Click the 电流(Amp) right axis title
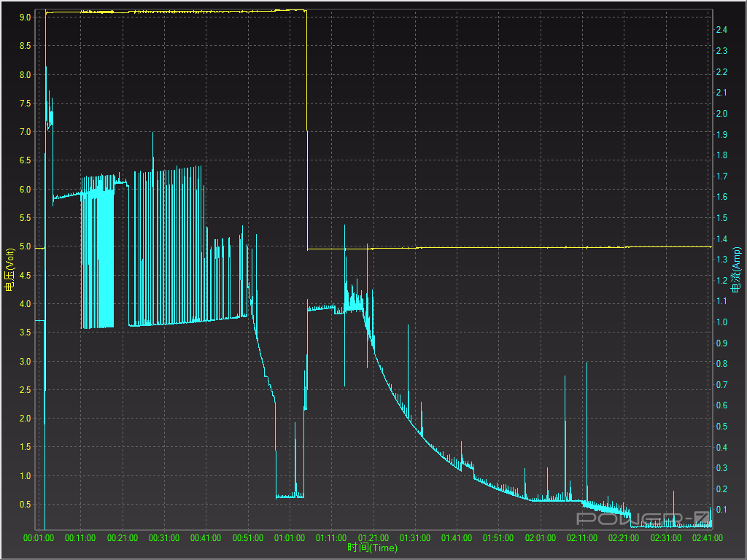Screen dimensions: 747x560 [x=737, y=270]
